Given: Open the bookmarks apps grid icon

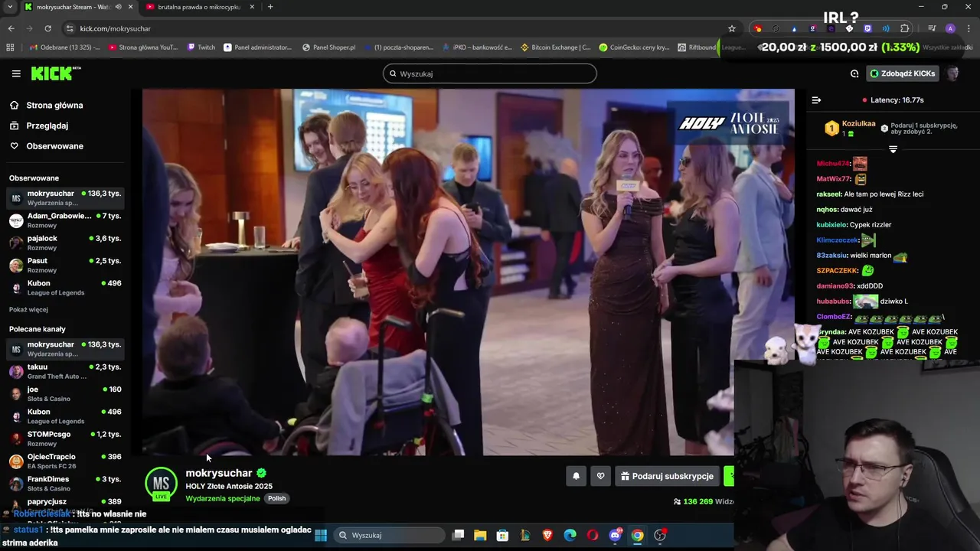Looking at the screenshot, I should tap(10, 47).
